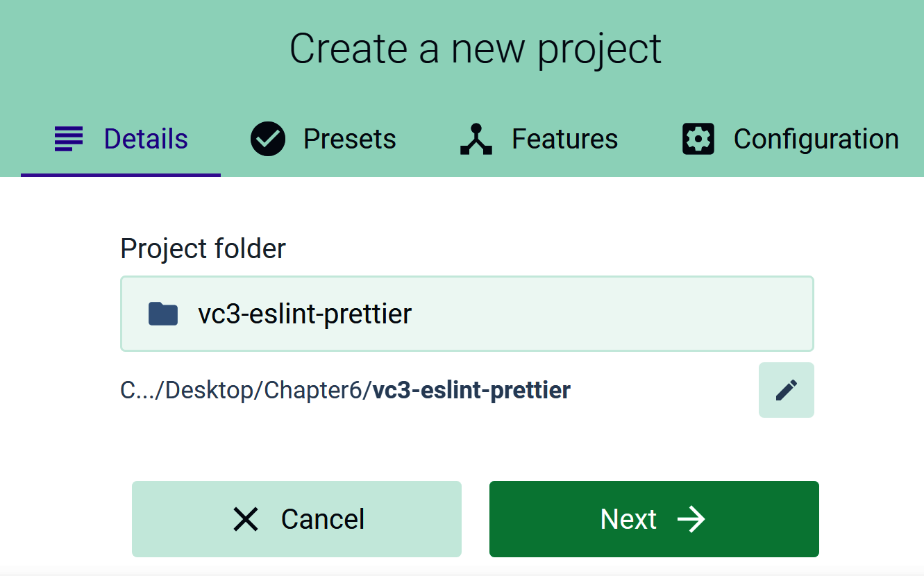Click the folder icon in the project field

pos(163,314)
